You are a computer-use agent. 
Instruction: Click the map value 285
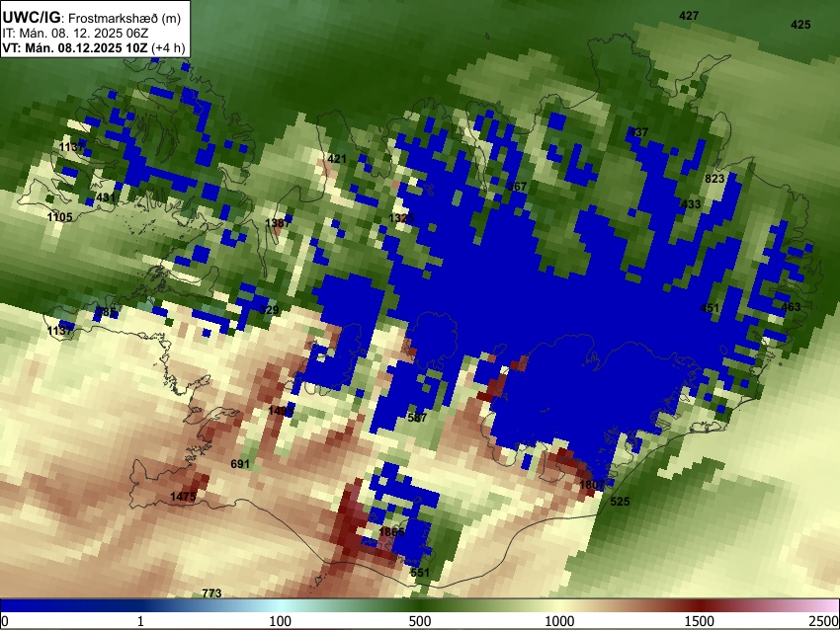click(x=106, y=311)
